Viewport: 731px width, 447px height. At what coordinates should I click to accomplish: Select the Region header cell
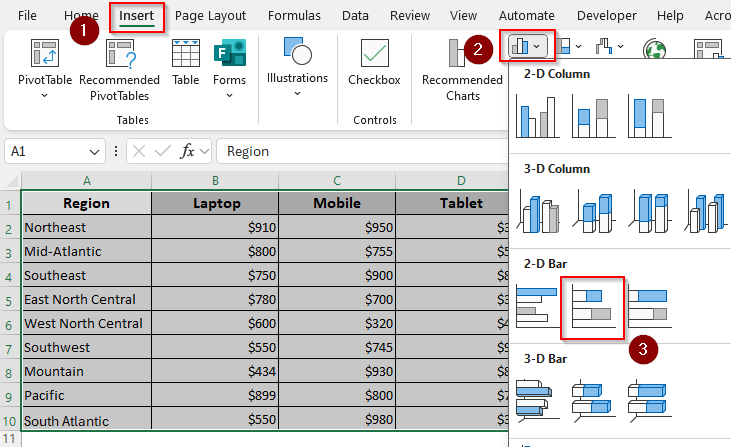(87, 203)
